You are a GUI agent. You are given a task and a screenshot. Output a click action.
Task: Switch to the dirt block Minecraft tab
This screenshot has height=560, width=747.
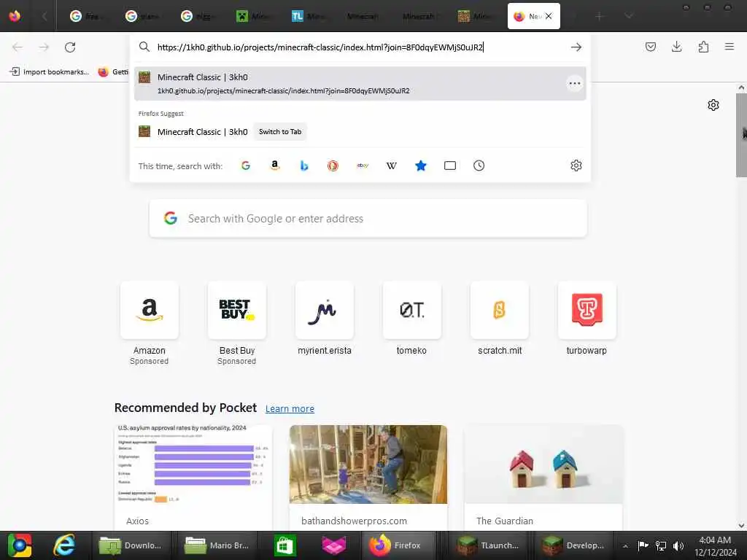(476, 16)
